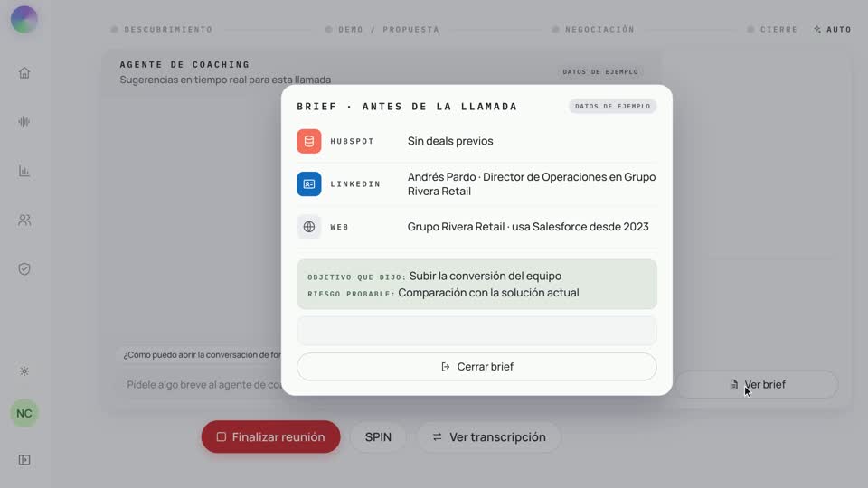Click 'Andrés Pardo · Director de Operaciones' text

click(532, 183)
